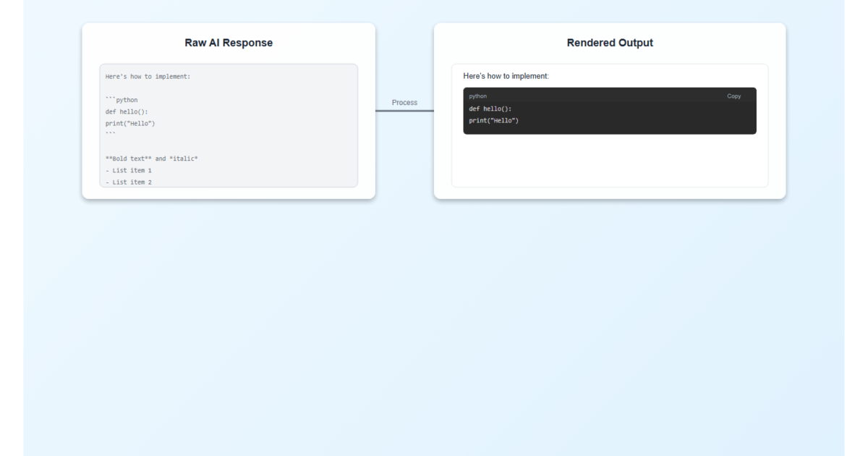Viewport: 868px width, 456px height.
Task: Select "def hello():" in the rendered dark code block
Action: (x=490, y=109)
